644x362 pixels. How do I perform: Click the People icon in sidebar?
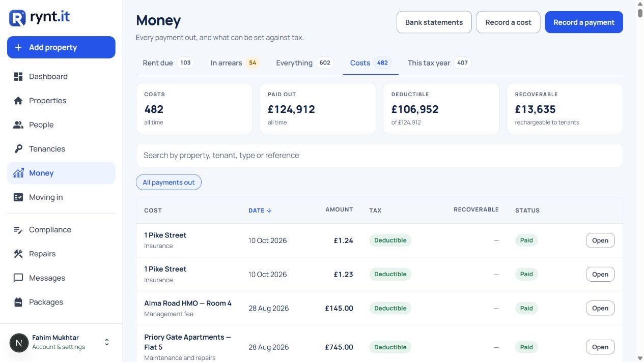point(18,125)
